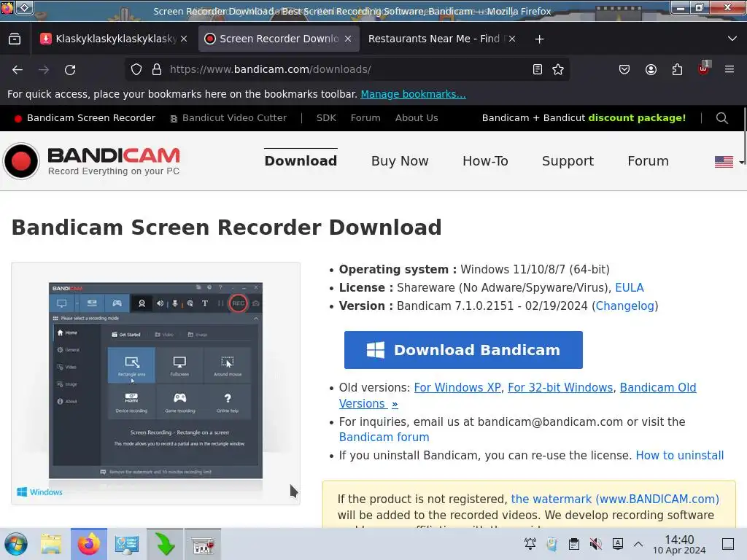This screenshot has height=560, width=747.
Task: Switch to Klaskyklasky tab
Action: [115, 39]
